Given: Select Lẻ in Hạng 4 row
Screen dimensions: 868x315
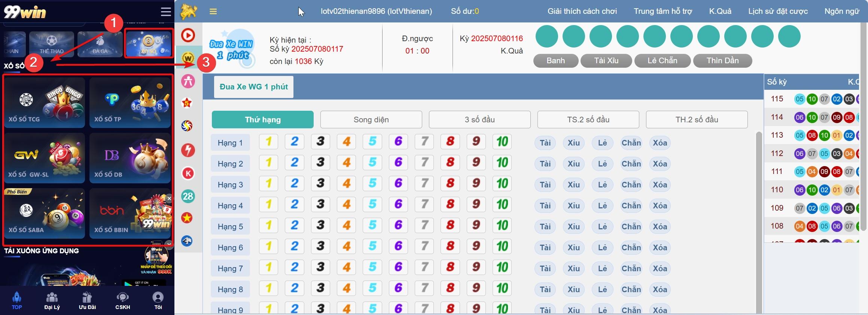Looking at the screenshot, I should (603, 206).
